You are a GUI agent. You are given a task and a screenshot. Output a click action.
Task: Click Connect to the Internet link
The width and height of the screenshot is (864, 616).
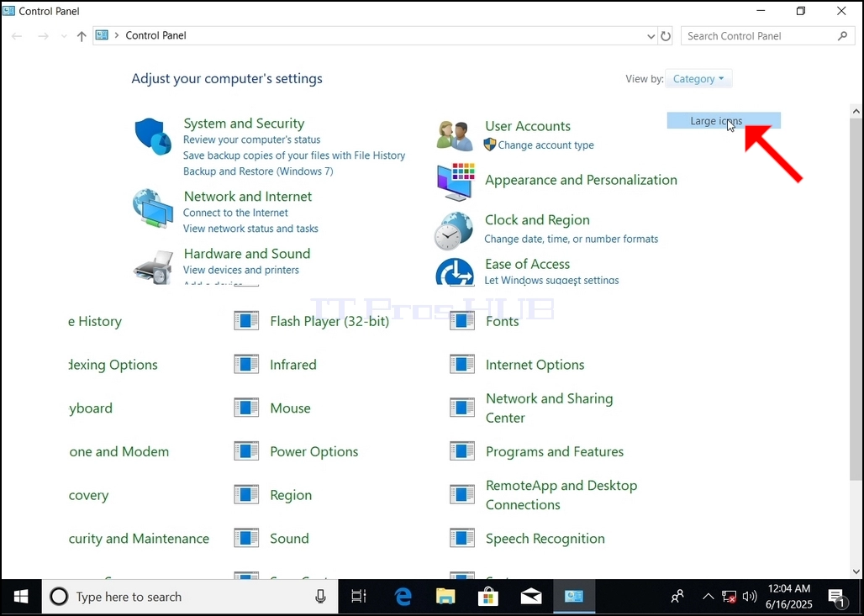point(235,213)
